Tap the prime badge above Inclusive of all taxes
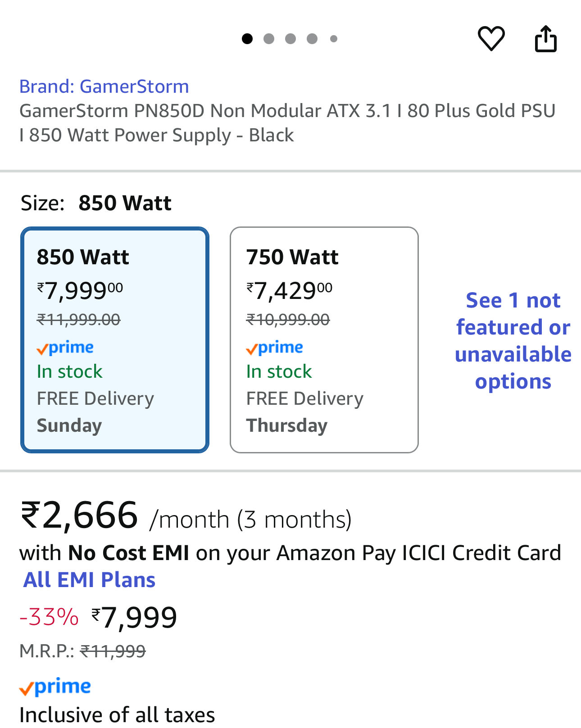Image resolution: width=581 pixels, height=728 pixels. [x=55, y=687]
